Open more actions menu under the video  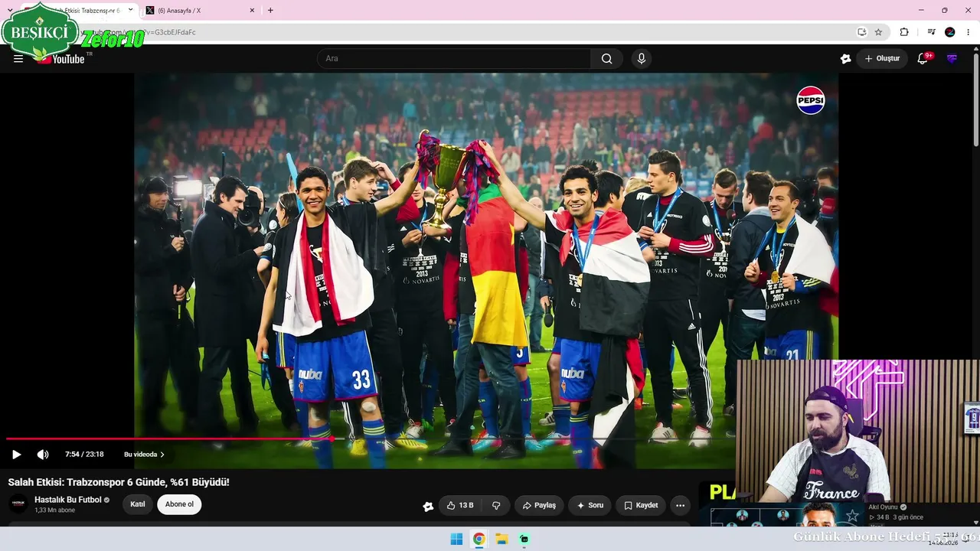click(x=680, y=505)
